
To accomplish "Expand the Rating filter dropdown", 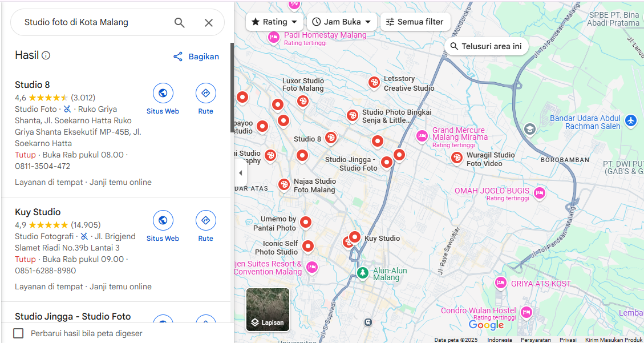I will [274, 22].
